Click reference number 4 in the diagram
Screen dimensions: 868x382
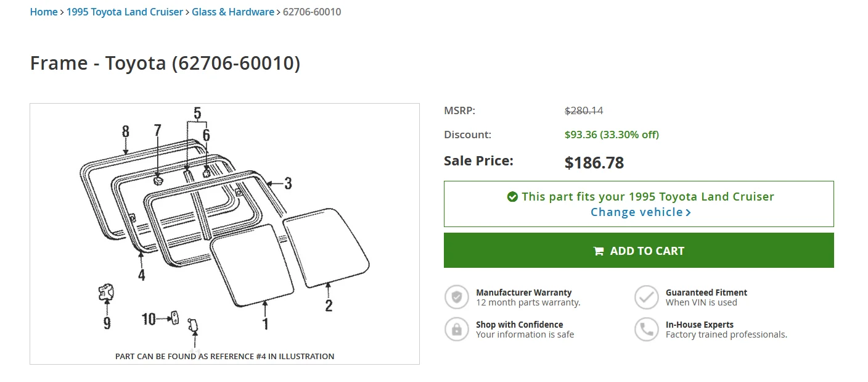pyautogui.click(x=142, y=275)
